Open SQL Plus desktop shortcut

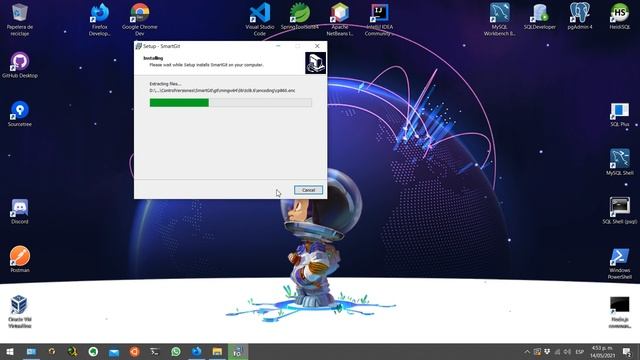coord(620,114)
